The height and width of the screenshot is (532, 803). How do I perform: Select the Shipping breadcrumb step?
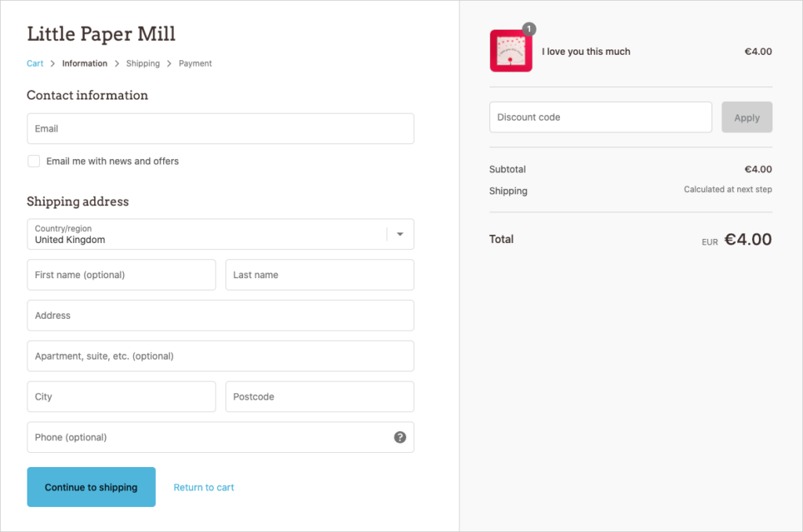143,63
